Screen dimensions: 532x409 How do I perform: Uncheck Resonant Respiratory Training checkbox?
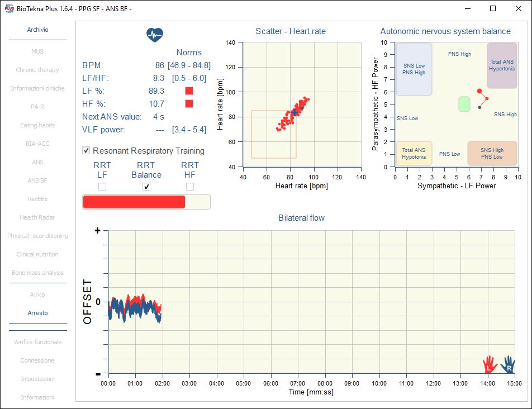[86, 150]
